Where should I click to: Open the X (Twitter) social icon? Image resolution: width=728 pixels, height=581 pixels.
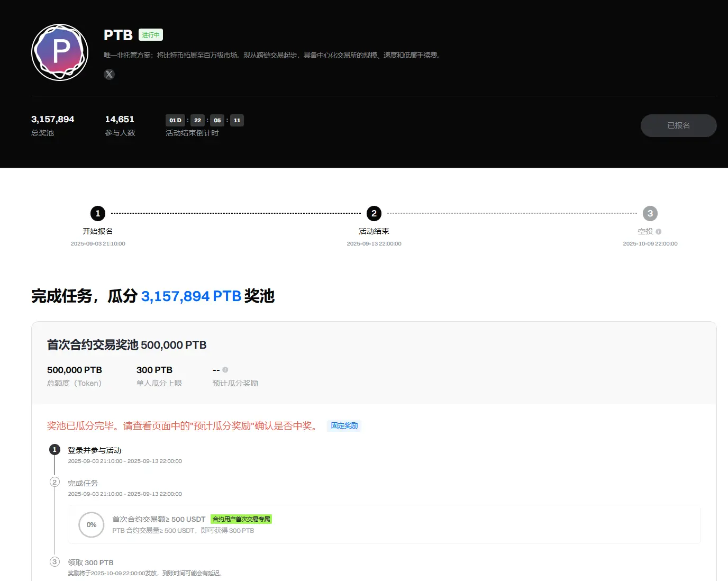[x=109, y=74]
